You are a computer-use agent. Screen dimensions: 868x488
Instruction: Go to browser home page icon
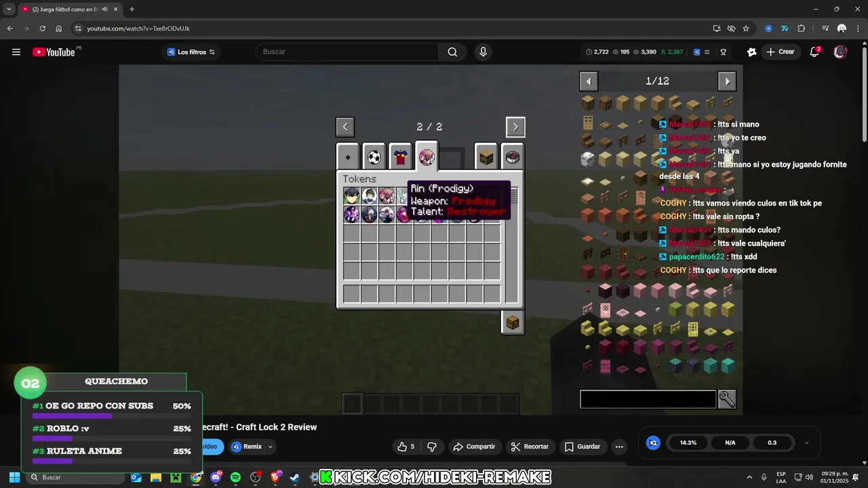(x=59, y=28)
